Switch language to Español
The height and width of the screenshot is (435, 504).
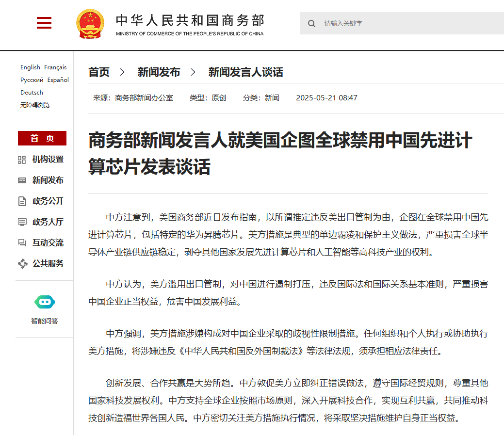[58, 80]
